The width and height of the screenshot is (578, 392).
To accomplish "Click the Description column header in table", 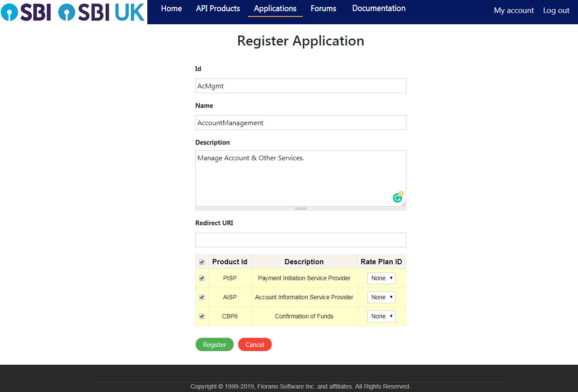I will (304, 262).
